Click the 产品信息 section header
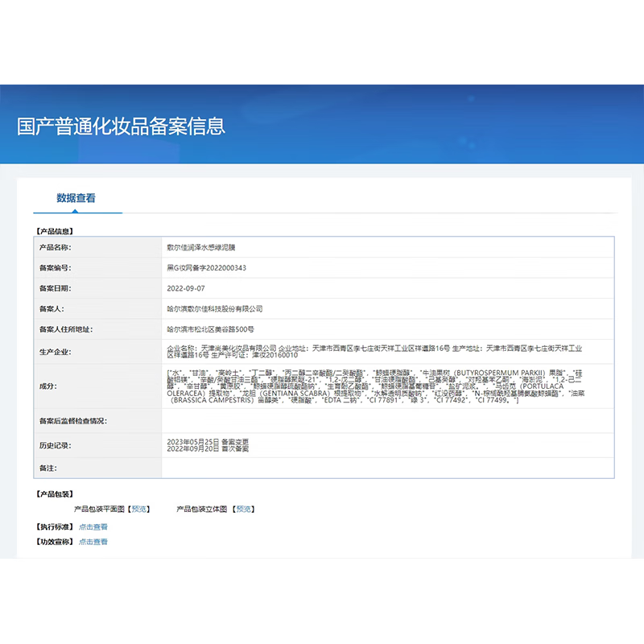The width and height of the screenshot is (644, 644). click(52, 230)
